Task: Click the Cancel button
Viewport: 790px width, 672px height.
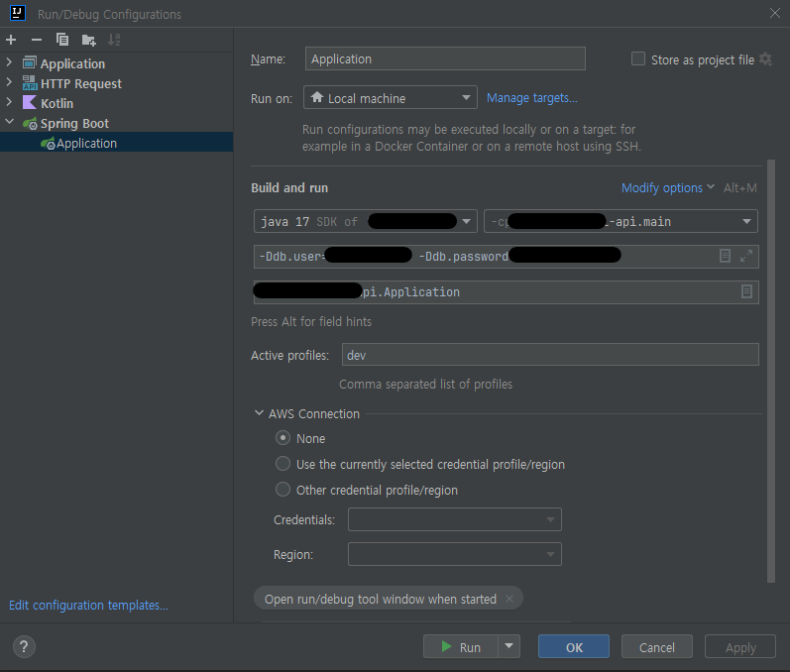Action: tap(657, 646)
